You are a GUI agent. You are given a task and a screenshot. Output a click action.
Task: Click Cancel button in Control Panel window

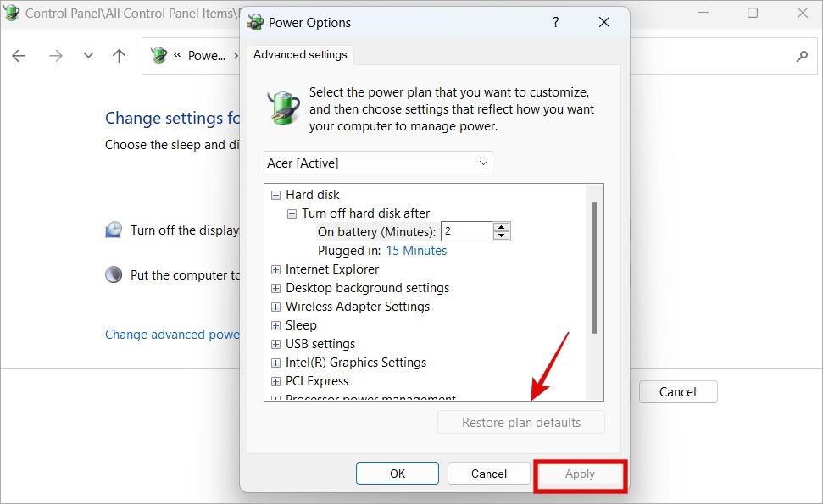tap(677, 392)
